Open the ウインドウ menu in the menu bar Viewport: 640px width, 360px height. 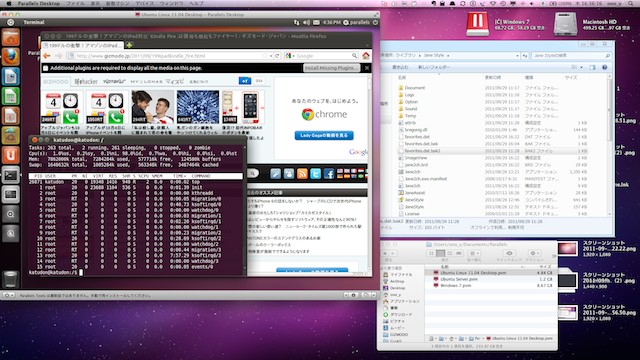171,3
